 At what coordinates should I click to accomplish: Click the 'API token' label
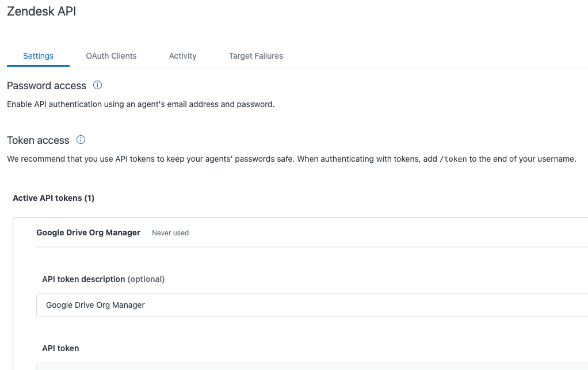click(x=60, y=348)
